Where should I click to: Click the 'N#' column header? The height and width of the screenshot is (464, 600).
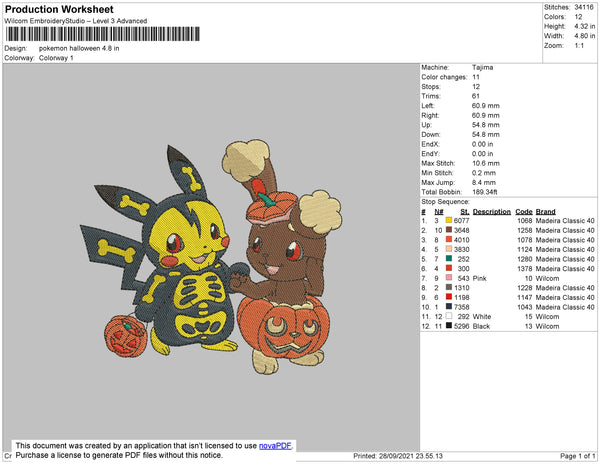(x=439, y=212)
